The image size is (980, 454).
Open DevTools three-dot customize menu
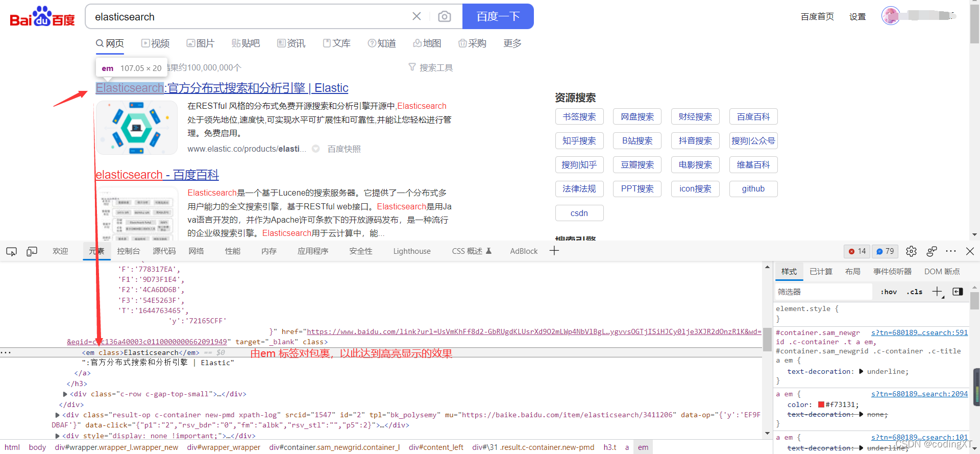click(x=951, y=251)
